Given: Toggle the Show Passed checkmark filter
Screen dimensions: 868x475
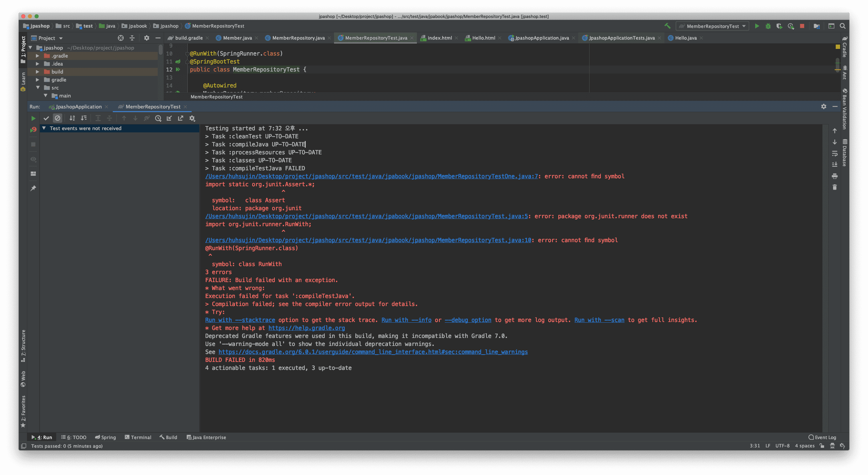Looking at the screenshot, I should (x=46, y=118).
